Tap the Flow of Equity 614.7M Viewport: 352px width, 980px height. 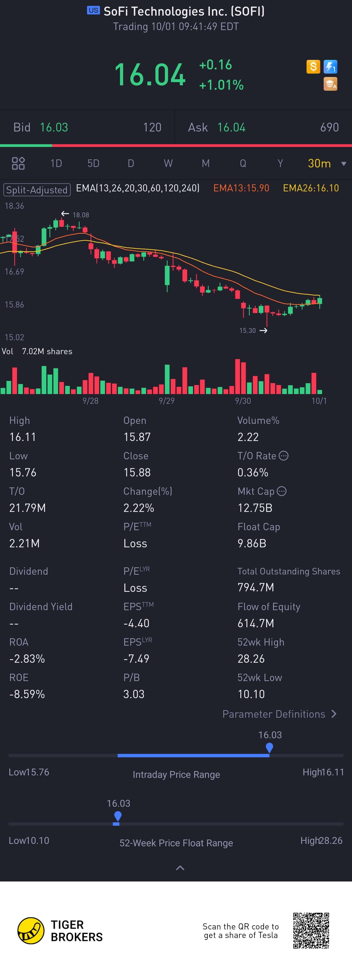point(256,623)
